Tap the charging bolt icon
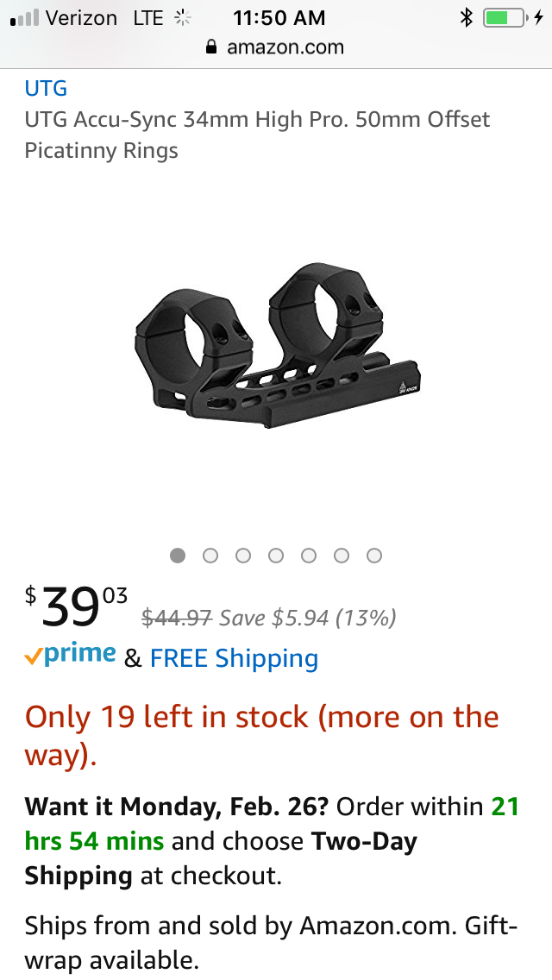 tap(538, 18)
